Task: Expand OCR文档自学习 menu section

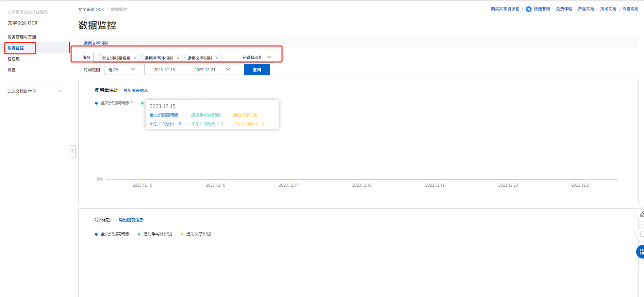Action: pos(35,91)
